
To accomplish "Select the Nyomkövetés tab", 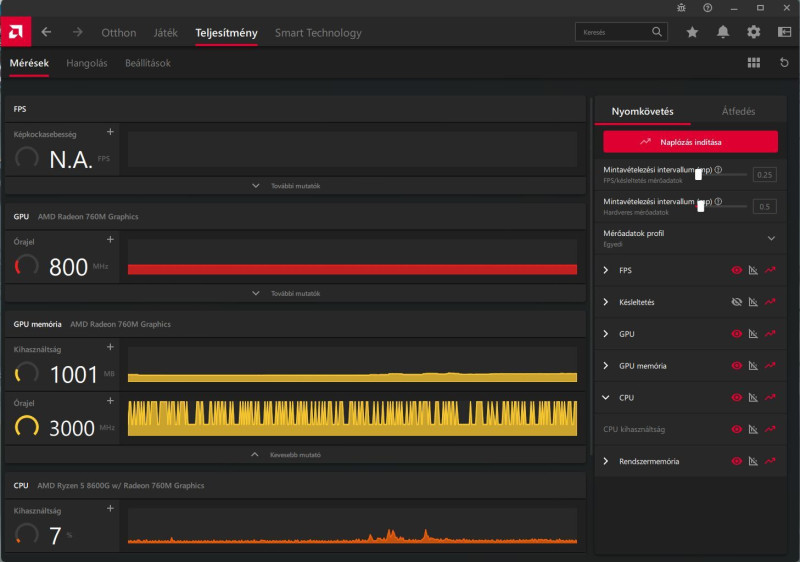I will [x=642, y=111].
